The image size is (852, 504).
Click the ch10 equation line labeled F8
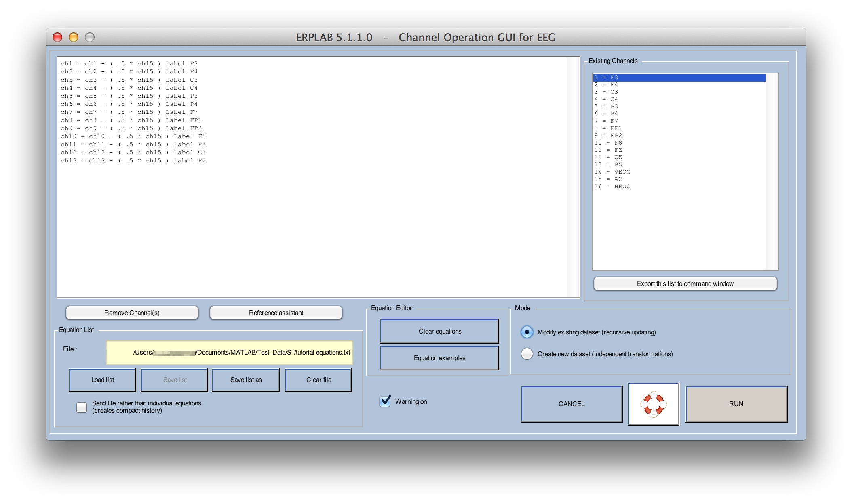click(x=133, y=136)
